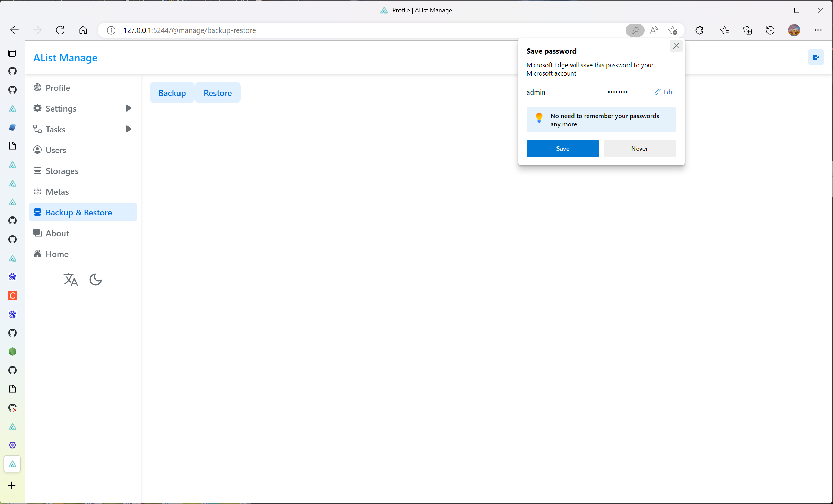
Task: Switch to the green hexagon tab
Action: tap(12, 352)
